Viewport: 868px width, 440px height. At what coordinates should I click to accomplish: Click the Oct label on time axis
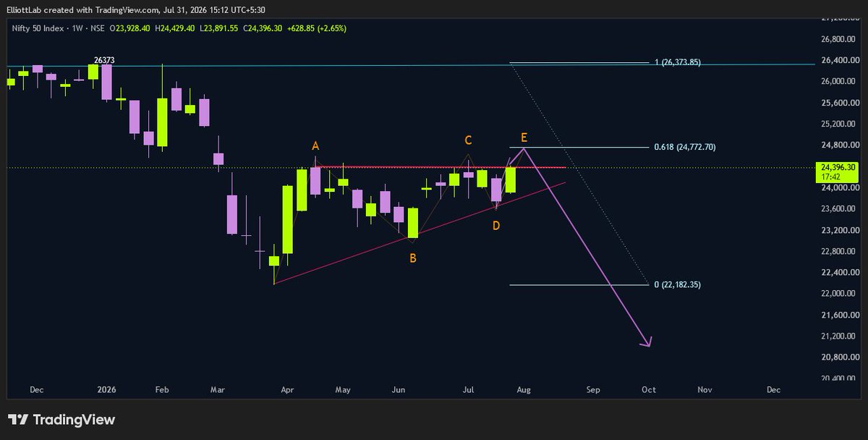pos(649,389)
